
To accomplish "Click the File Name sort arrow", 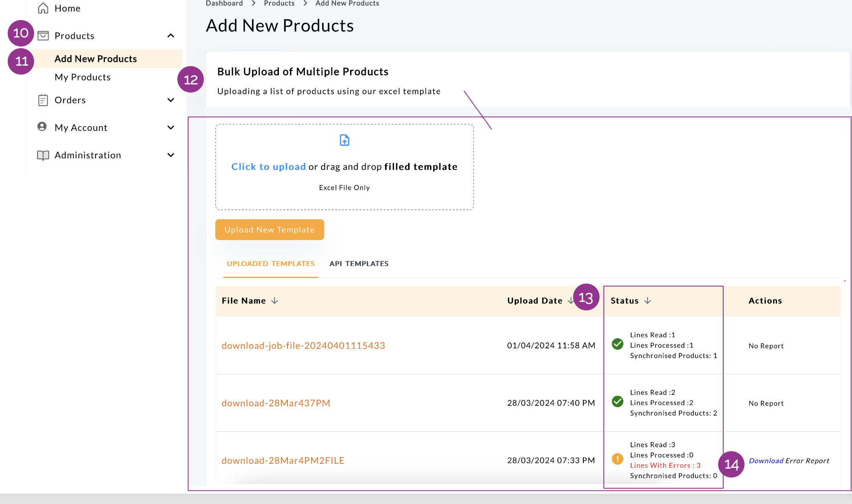I will point(275,301).
